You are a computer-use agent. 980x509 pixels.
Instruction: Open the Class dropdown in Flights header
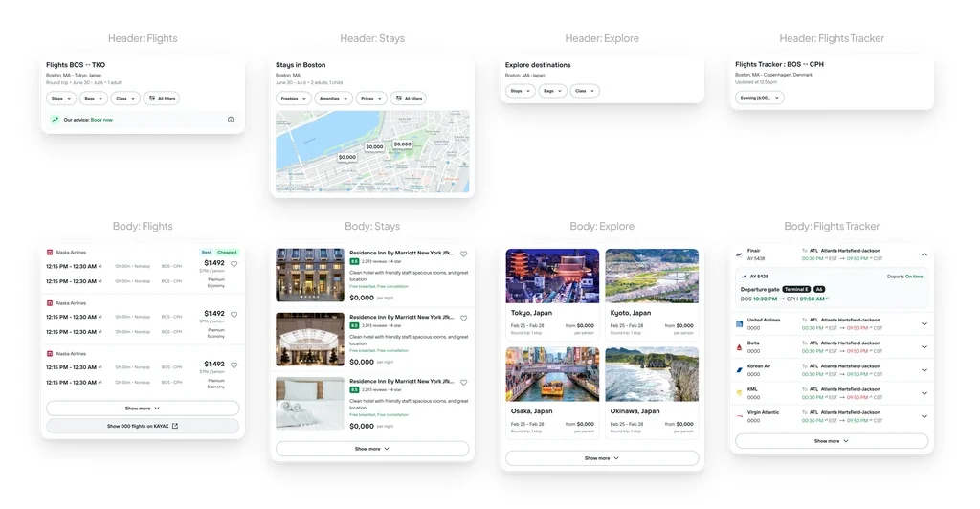coord(125,98)
